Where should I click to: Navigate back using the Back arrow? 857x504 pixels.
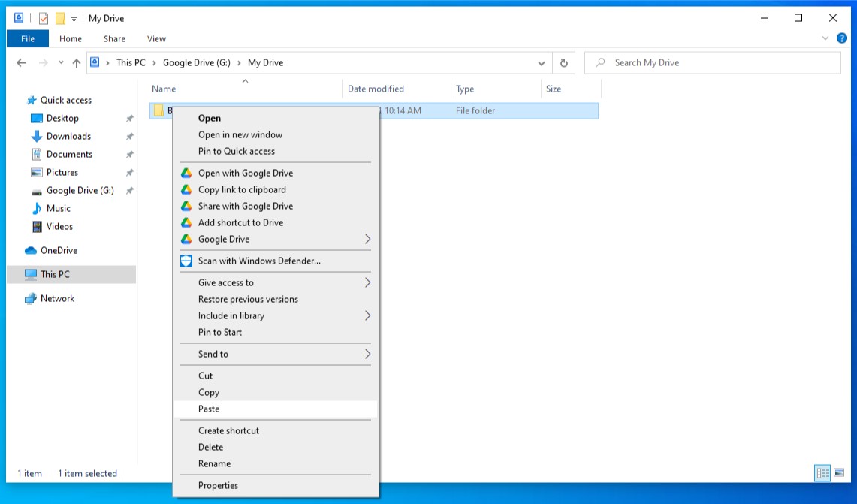coord(21,63)
